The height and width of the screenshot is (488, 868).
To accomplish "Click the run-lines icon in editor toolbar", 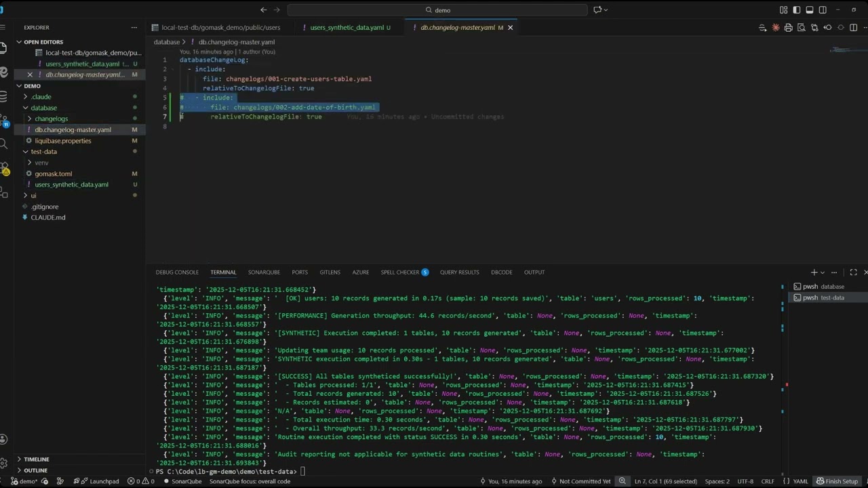I will point(762,28).
